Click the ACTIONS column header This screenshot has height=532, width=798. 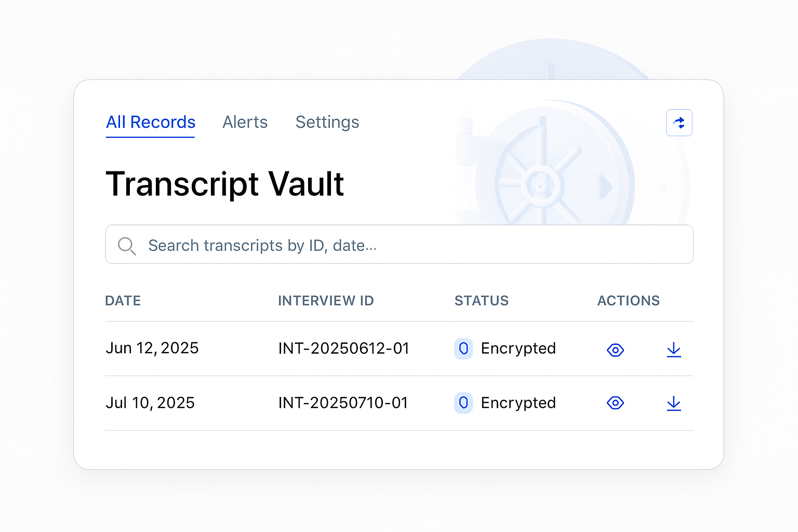point(629,301)
